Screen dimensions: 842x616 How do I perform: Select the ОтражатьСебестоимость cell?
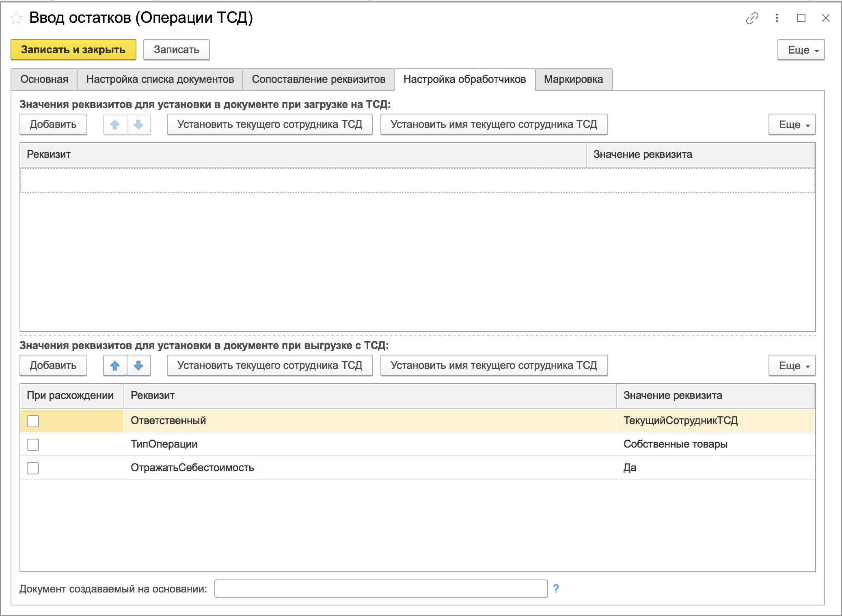(370, 468)
